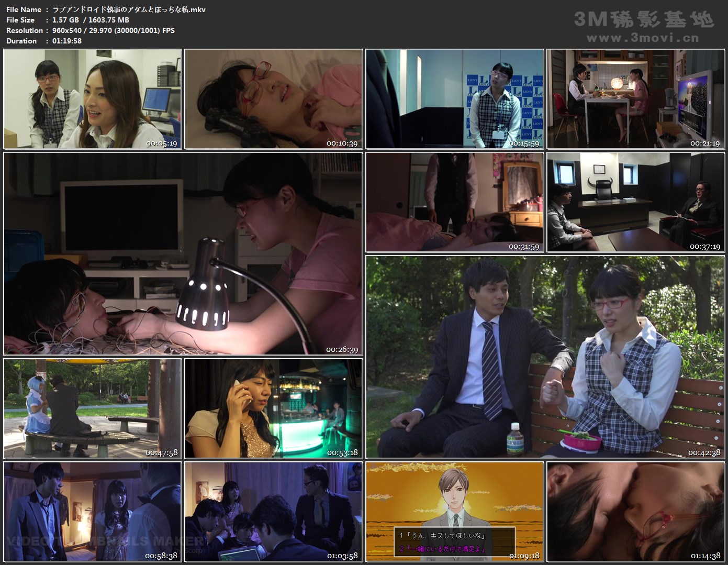This screenshot has height=565, width=728.
Task: Open the maid costume thumbnail at 00:47:58
Action: [92, 408]
